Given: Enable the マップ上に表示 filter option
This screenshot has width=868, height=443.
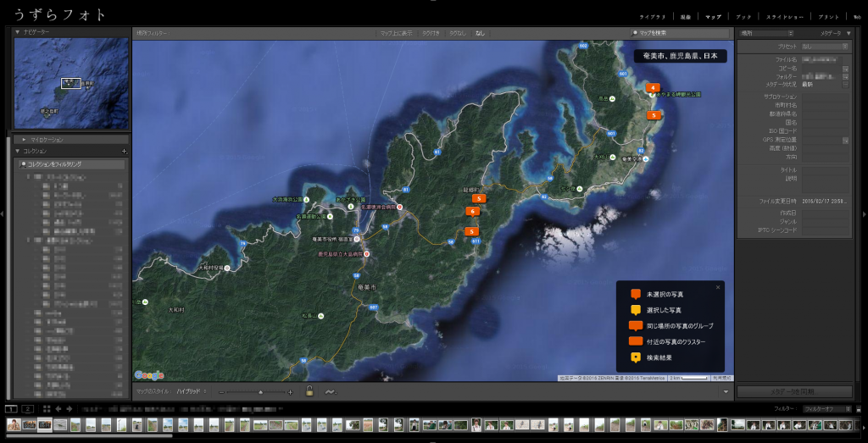Looking at the screenshot, I should [396, 33].
